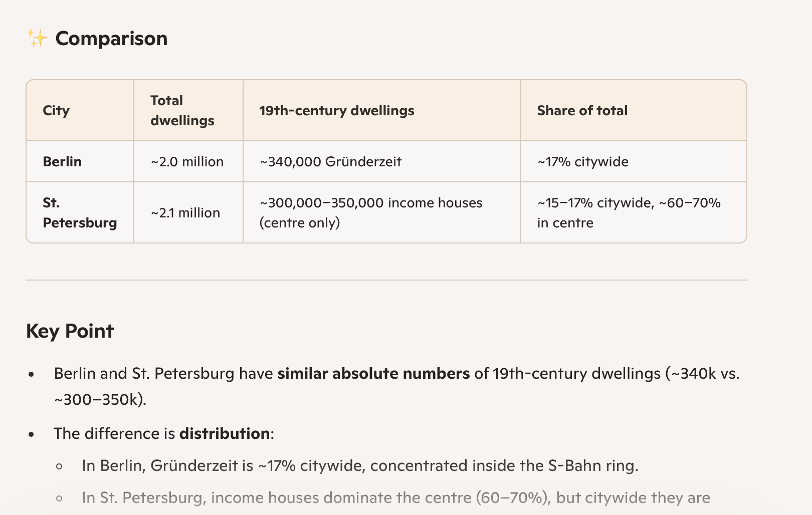Viewport: 812px width, 515px height.
Task: Click the Total dwellings column header
Action: point(182,111)
